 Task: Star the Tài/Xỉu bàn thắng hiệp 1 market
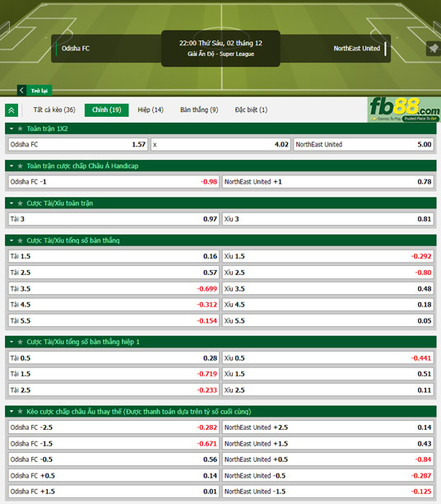[x=21, y=342]
